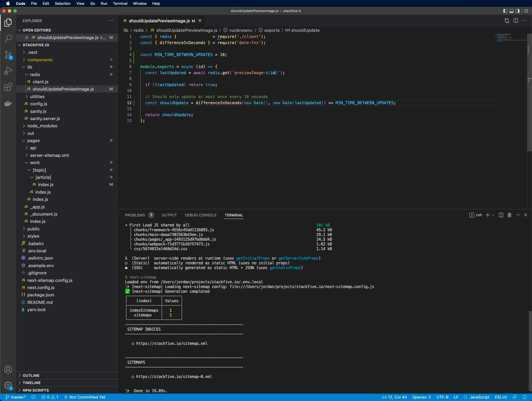
Task: Expand the OUTLINE section
Action: coord(31,375)
